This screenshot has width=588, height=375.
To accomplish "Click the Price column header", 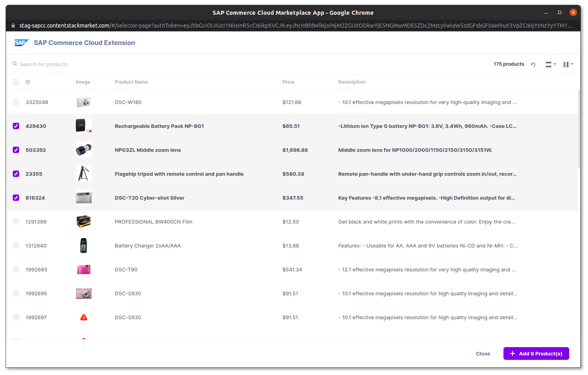I will click(x=288, y=82).
